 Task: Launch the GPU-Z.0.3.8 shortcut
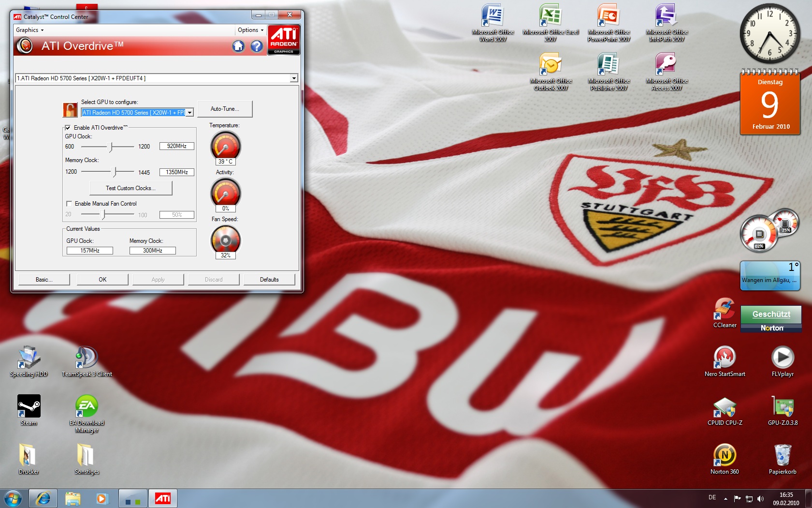(783, 411)
